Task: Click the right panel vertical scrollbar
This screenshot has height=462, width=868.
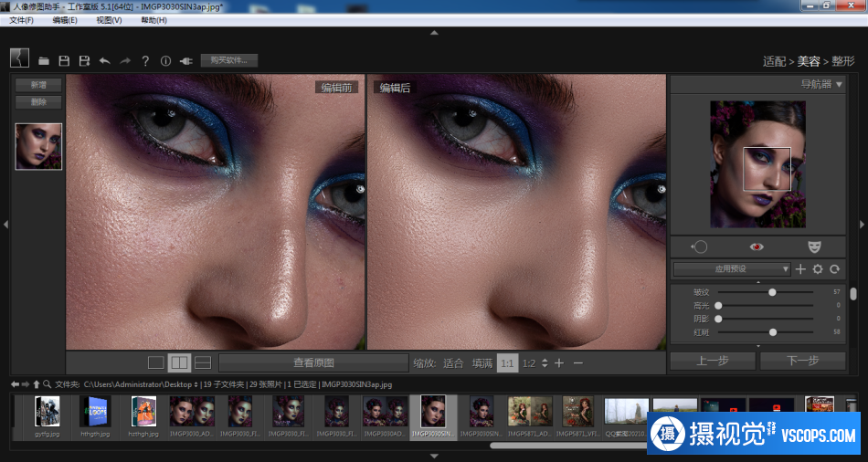Action: click(x=853, y=293)
